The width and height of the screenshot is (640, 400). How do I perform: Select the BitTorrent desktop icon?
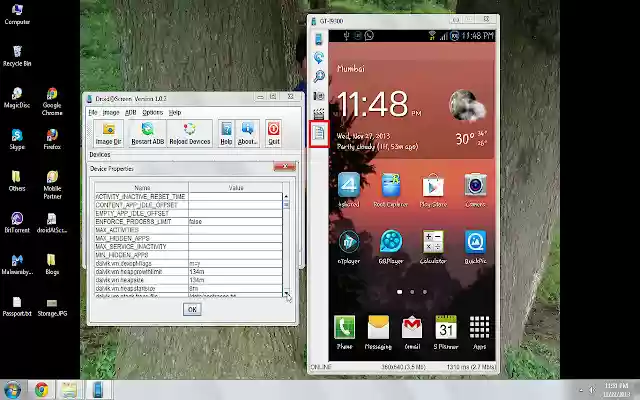[x=17, y=223]
